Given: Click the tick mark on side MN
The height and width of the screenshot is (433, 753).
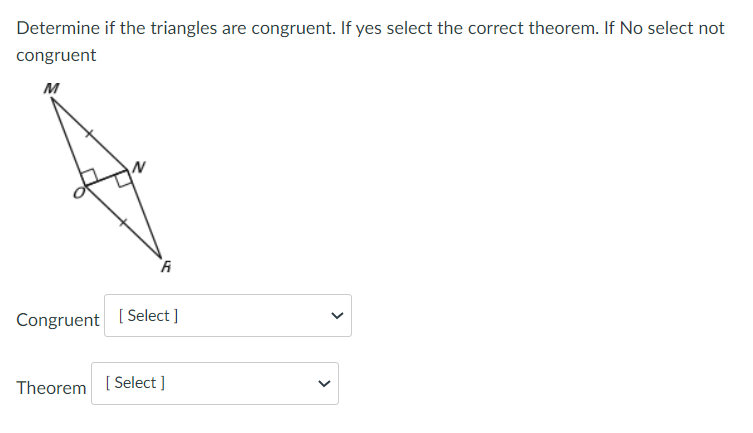Looking at the screenshot, I should 89,132.
